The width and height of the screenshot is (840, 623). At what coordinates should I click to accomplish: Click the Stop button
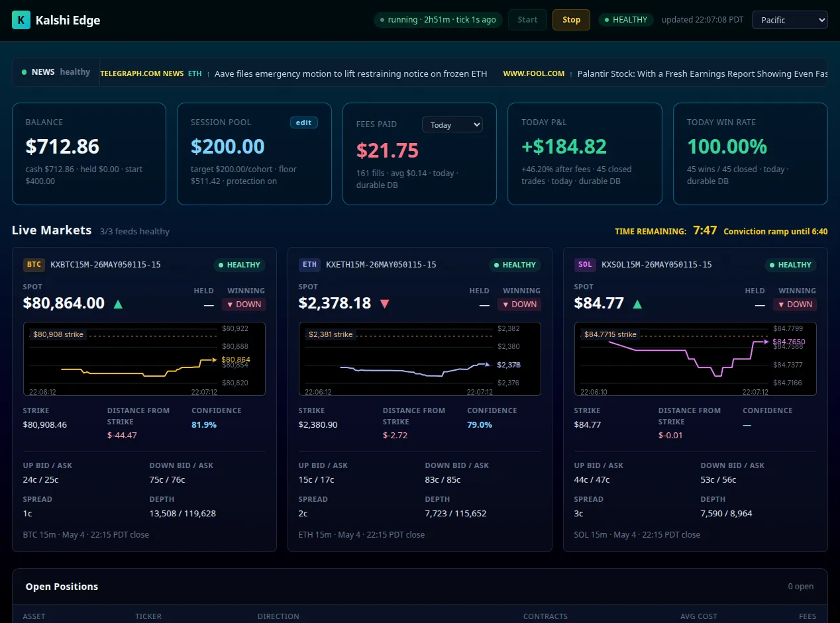point(572,20)
